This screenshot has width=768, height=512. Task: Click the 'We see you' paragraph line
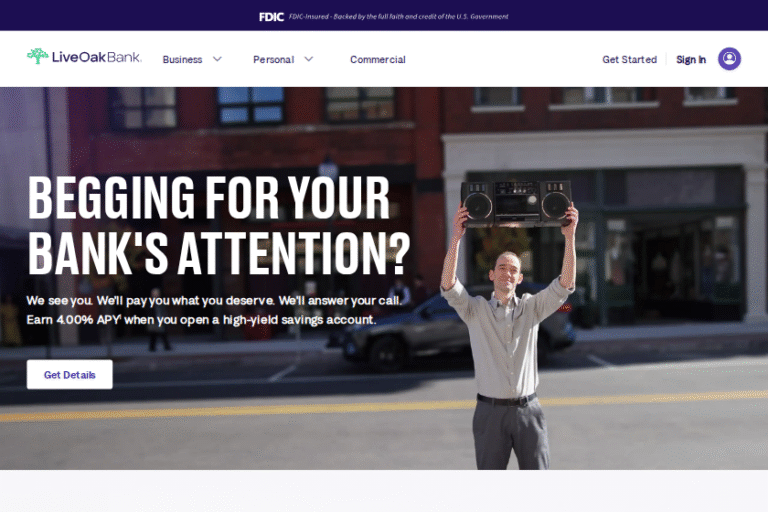(x=214, y=300)
